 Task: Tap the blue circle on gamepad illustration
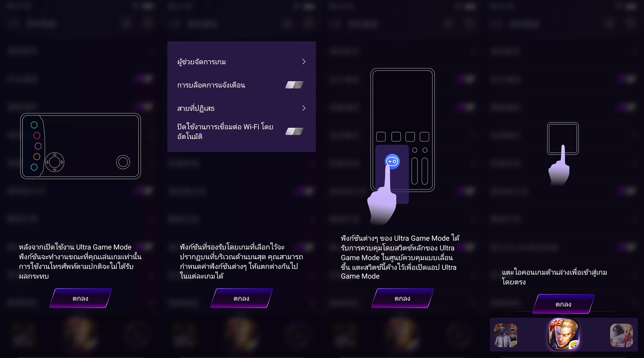pos(34,167)
